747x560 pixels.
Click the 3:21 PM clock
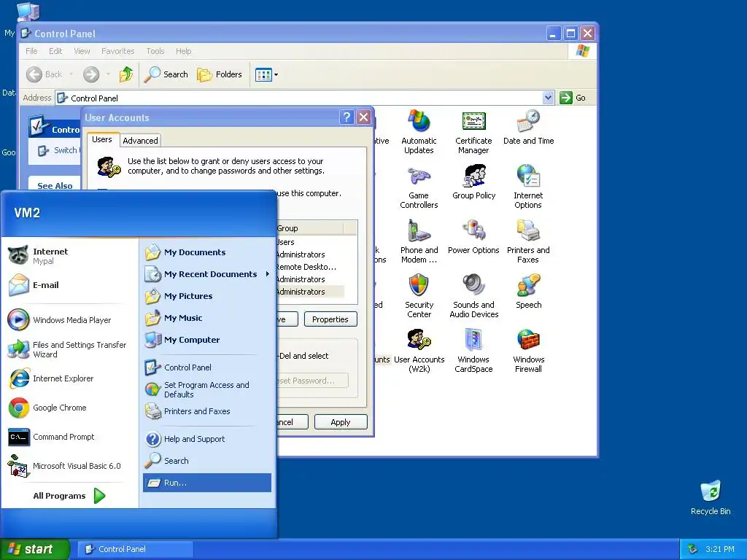point(720,549)
